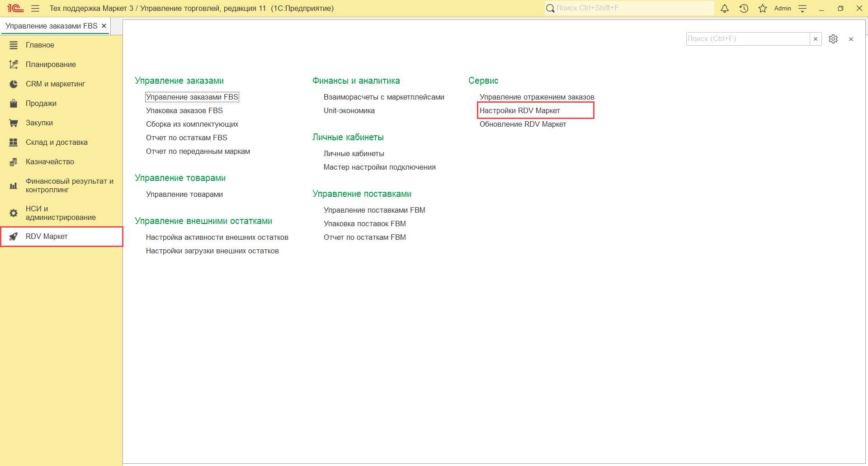Screen dimensions: 868x466
Task: Open menu settings gear icon
Action: 833,39
